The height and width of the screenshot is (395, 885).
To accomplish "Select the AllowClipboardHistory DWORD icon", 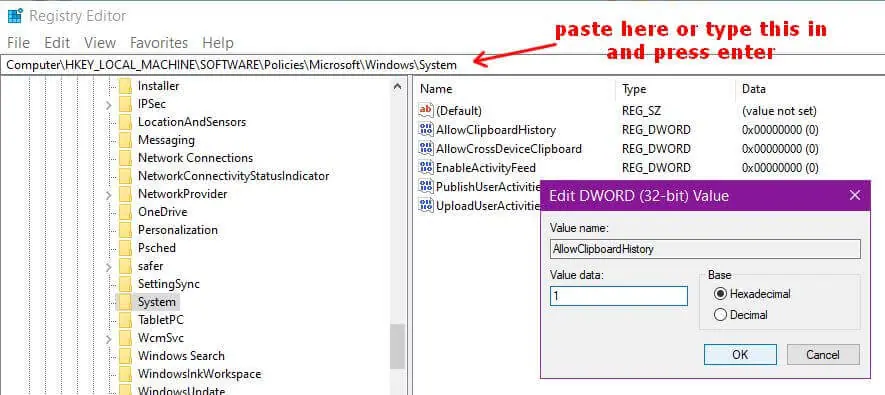I will (x=426, y=130).
